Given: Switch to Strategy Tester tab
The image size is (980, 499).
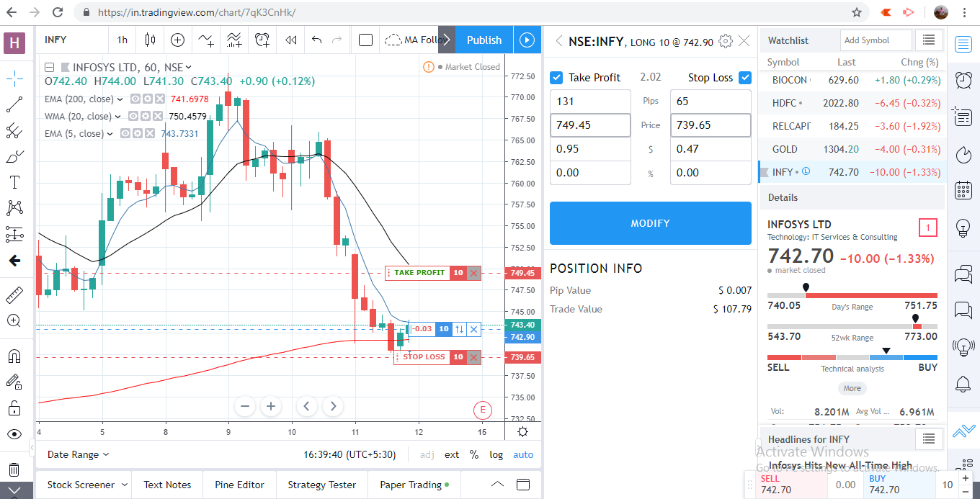Looking at the screenshot, I should (x=321, y=485).
